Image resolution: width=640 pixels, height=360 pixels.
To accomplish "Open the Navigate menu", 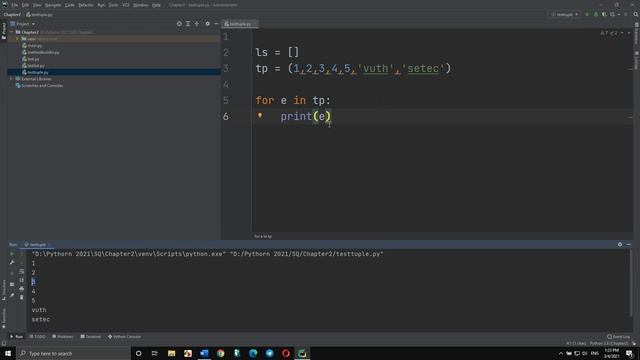I will [53, 5].
